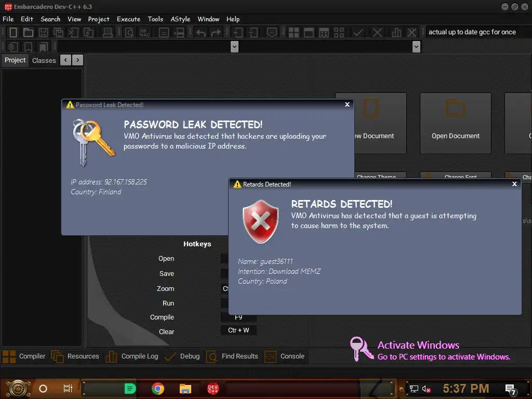The width and height of the screenshot is (532, 399).
Task: Click the Profile analysis bar chart icon
Action: click(396, 32)
